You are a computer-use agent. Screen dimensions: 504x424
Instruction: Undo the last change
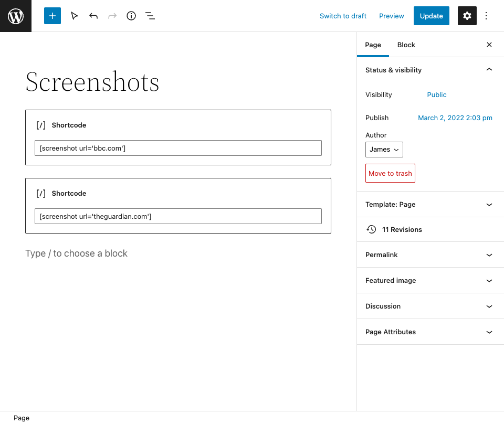click(x=93, y=16)
